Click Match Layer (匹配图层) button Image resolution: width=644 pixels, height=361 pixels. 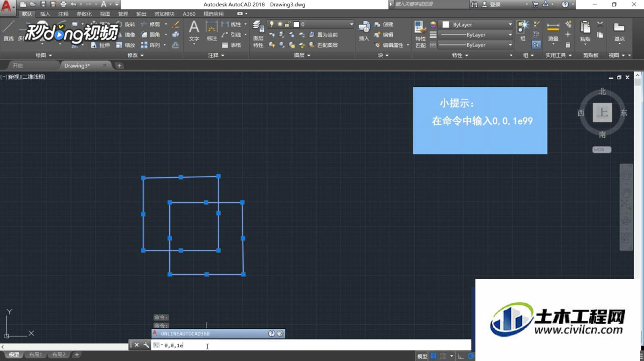pyautogui.click(x=323, y=45)
